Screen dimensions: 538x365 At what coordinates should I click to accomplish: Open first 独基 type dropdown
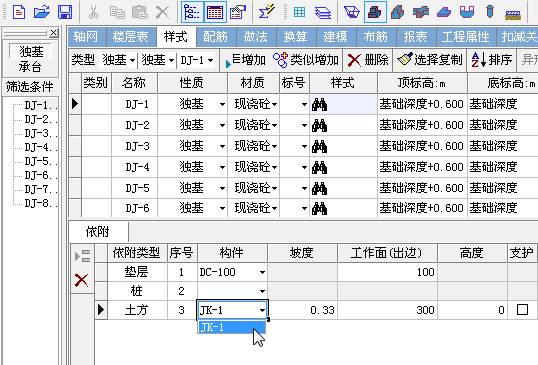(x=132, y=61)
